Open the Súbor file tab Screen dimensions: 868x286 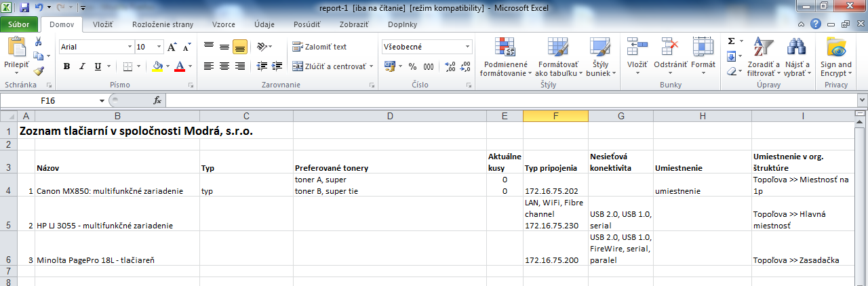tap(19, 24)
